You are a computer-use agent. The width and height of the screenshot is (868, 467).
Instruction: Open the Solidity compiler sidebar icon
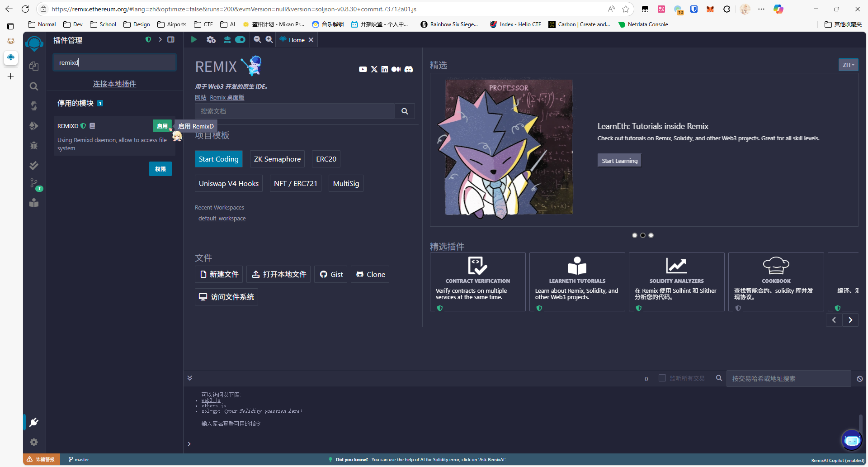[x=34, y=106]
